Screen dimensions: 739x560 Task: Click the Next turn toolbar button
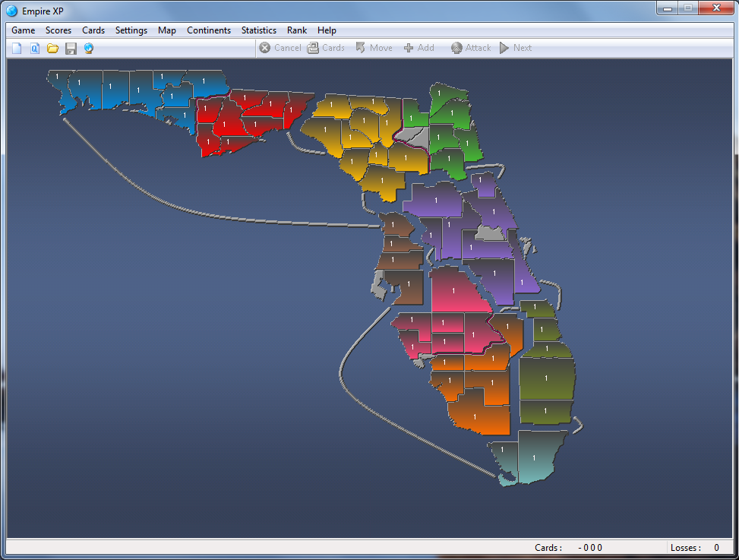[515, 48]
